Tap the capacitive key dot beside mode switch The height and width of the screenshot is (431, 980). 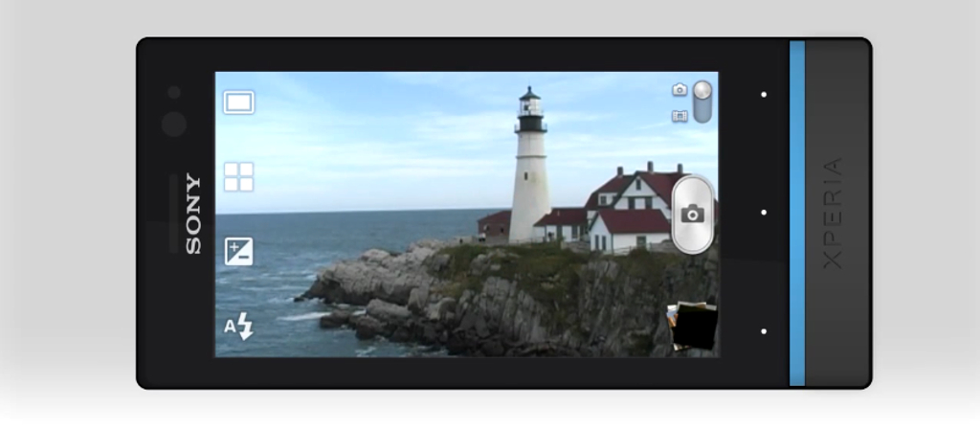tap(764, 95)
